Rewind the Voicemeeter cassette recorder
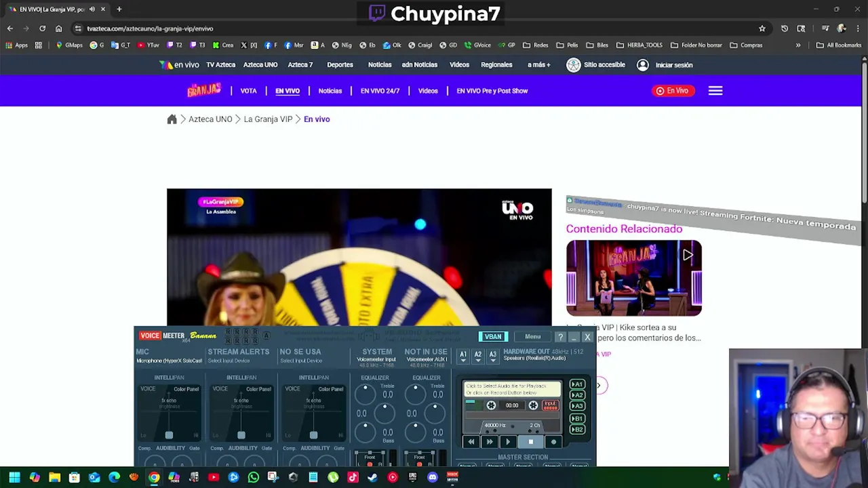 click(x=471, y=442)
